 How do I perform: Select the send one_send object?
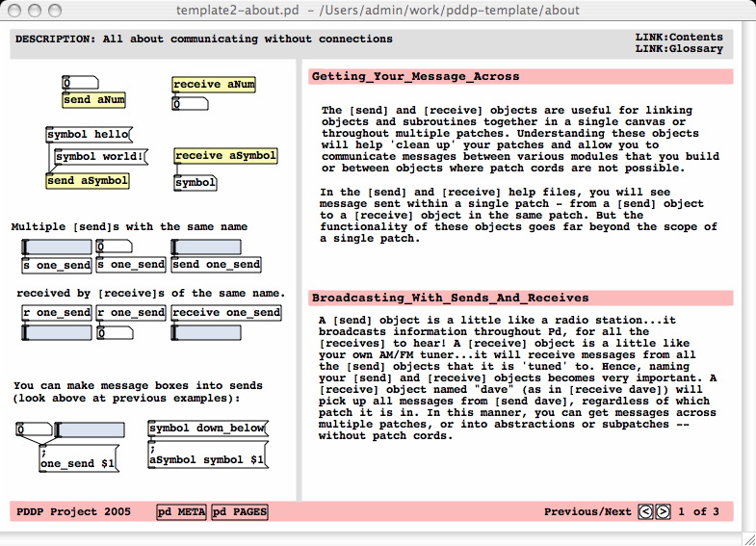pyautogui.click(x=217, y=265)
